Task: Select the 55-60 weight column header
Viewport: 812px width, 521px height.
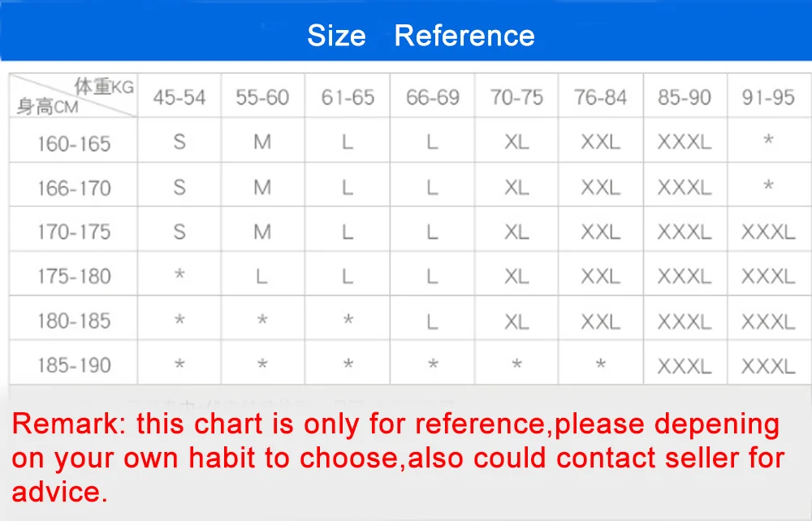Action: (x=262, y=97)
